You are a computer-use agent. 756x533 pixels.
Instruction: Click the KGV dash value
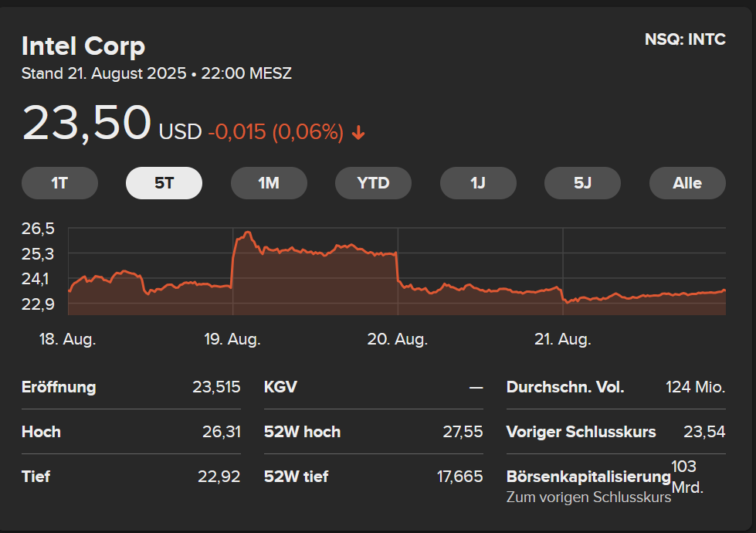pyautogui.click(x=476, y=387)
